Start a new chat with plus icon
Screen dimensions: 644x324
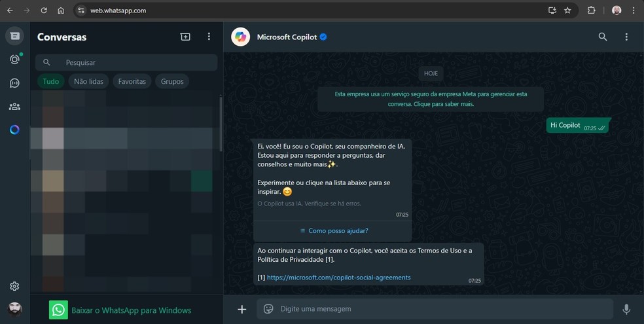click(185, 37)
